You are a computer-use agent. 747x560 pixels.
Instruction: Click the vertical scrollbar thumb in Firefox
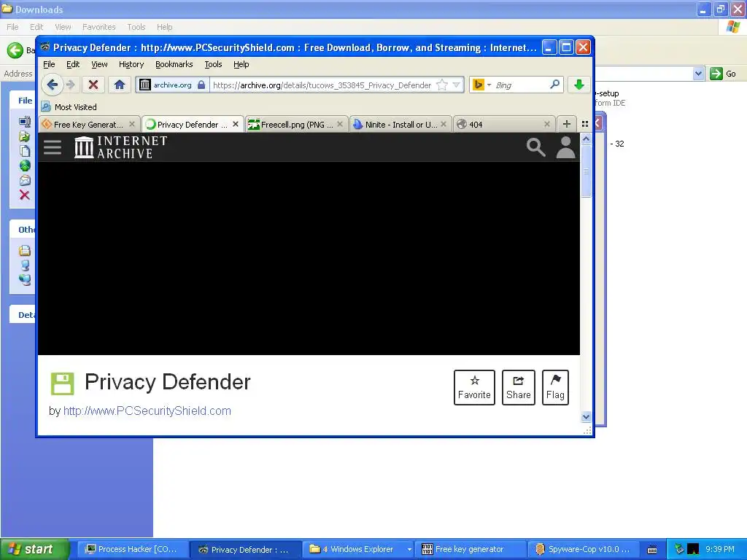(x=586, y=171)
